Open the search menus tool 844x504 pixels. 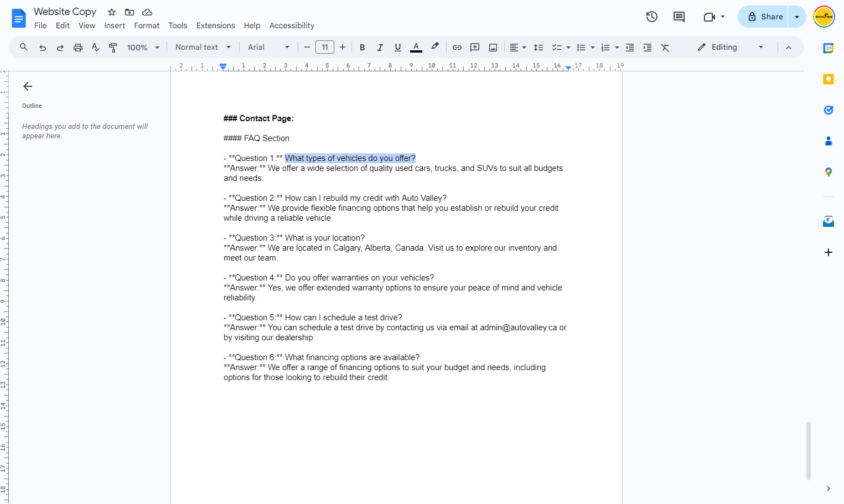[x=24, y=48]
